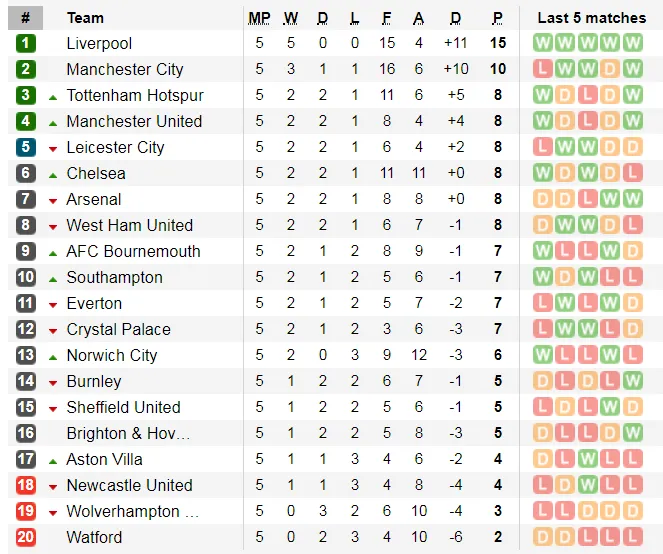
Task: Open the Chelsea team link
Action: [96, 173]
